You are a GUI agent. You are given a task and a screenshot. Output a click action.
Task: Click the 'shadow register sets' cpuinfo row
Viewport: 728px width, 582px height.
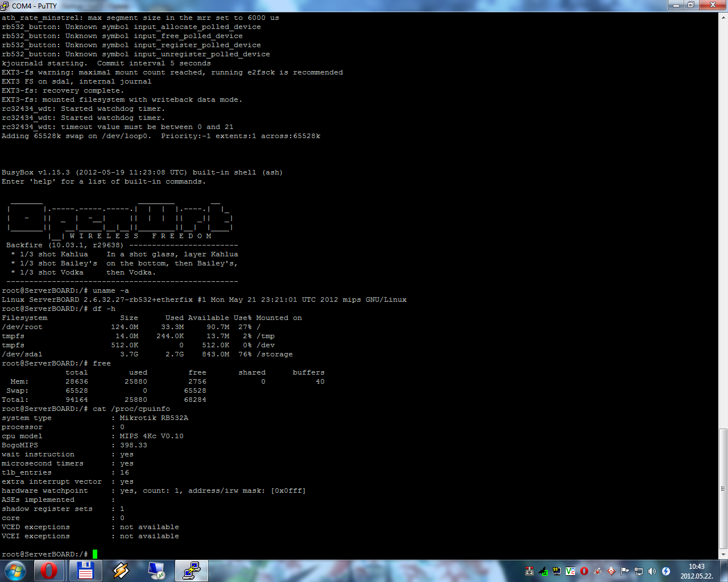(63, 509)
